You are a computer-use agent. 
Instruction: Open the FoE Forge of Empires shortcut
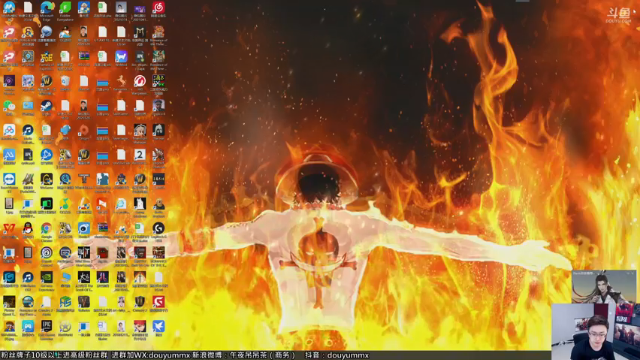(x=47, y=57)
